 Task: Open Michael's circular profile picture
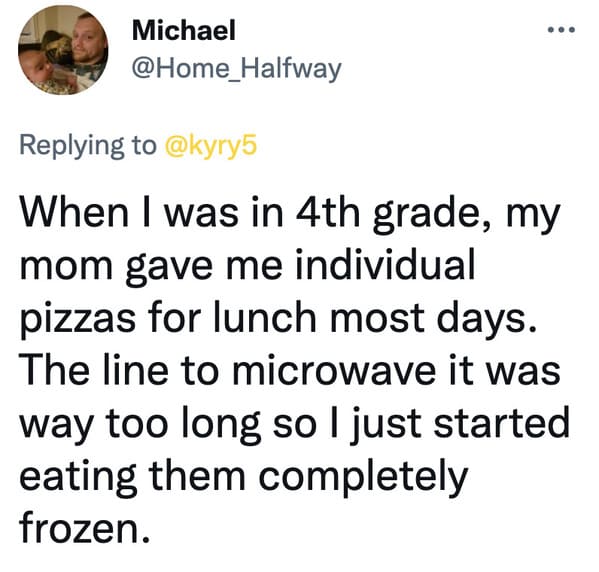[x=63, y=50]
